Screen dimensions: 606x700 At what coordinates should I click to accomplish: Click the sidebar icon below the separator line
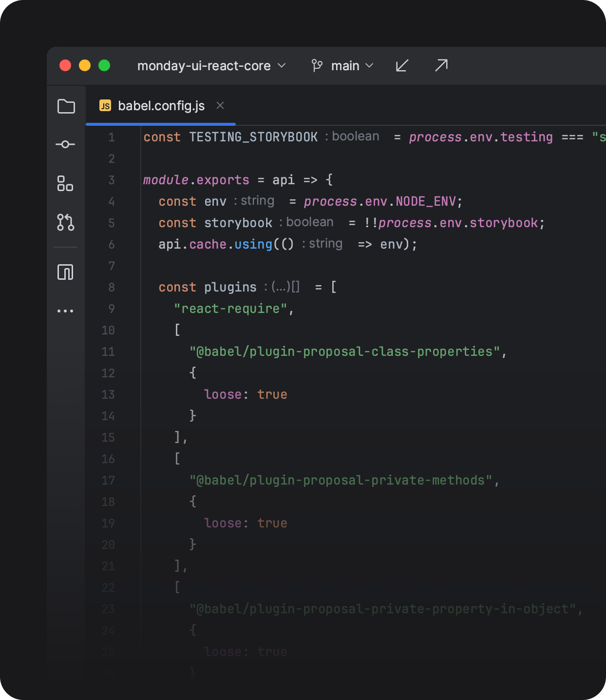[65, 272]
